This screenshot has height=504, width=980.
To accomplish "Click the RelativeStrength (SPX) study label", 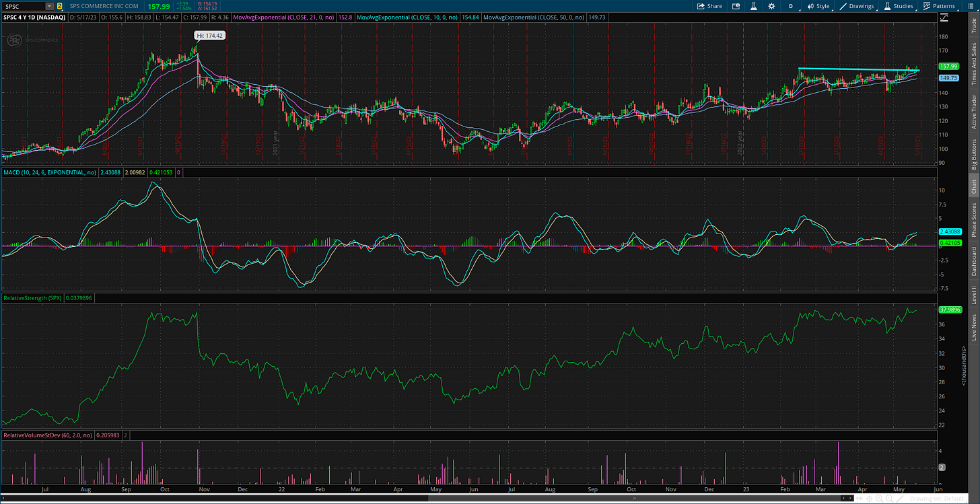I will [33, 297].
